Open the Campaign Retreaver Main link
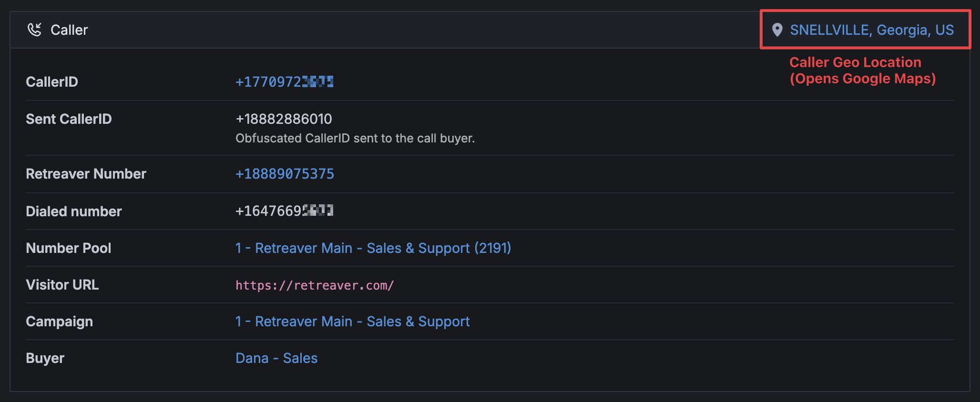980x402 pixels. (353, 322)
